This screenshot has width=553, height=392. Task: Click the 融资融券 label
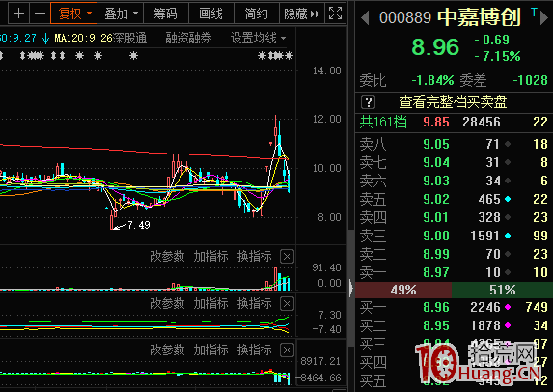[x=188, y=38]
